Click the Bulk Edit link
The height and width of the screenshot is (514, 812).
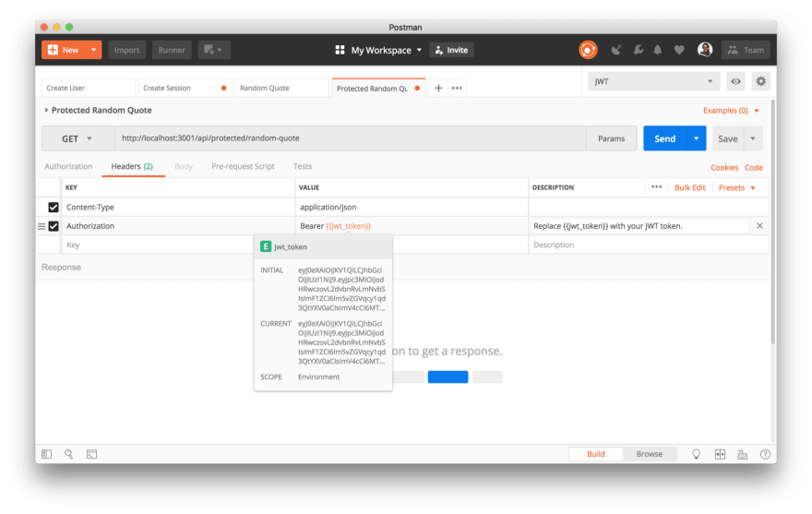tap(690, 187)
